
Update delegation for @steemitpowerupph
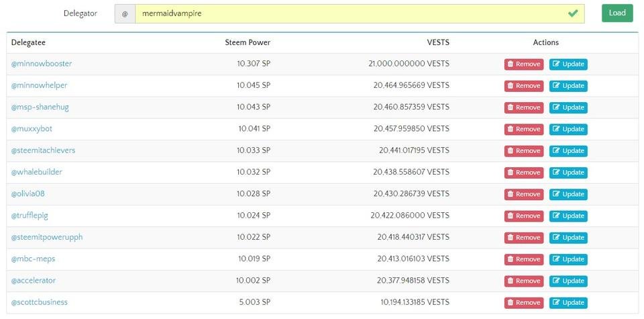click(x=568, y=238)
